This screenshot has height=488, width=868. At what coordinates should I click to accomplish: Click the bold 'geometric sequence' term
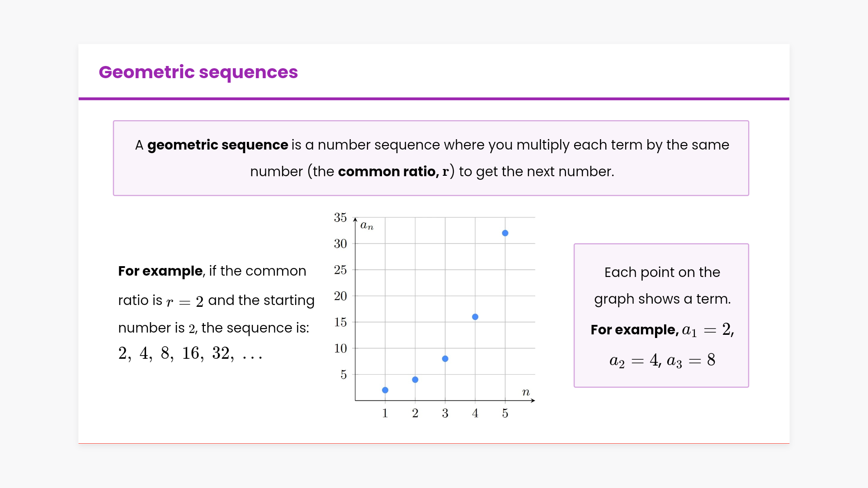point(217,145)
